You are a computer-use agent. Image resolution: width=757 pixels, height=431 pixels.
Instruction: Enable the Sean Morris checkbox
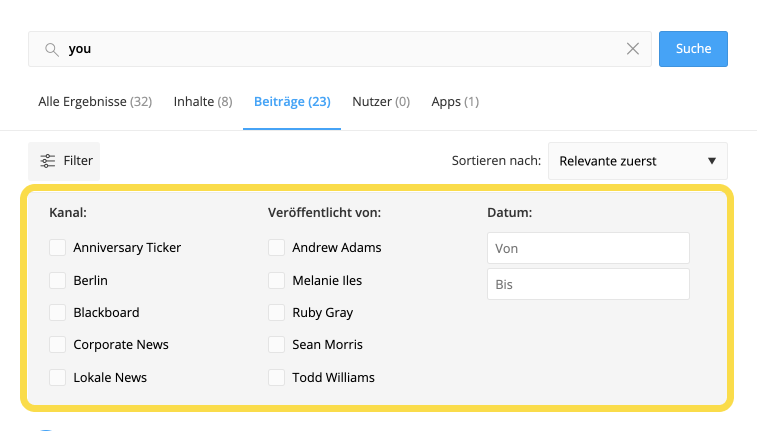point(277,345)
